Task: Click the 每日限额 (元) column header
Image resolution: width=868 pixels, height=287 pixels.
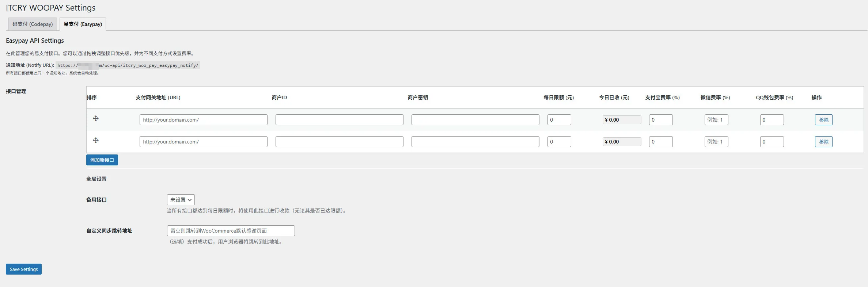Action: tap(558, 97)
